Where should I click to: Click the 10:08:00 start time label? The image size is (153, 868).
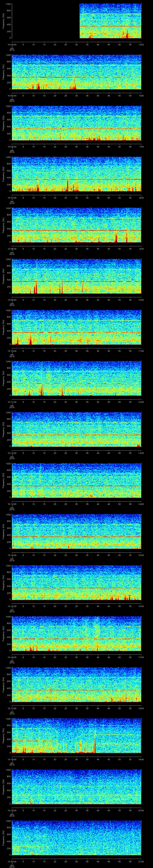(x=12, y=249)
